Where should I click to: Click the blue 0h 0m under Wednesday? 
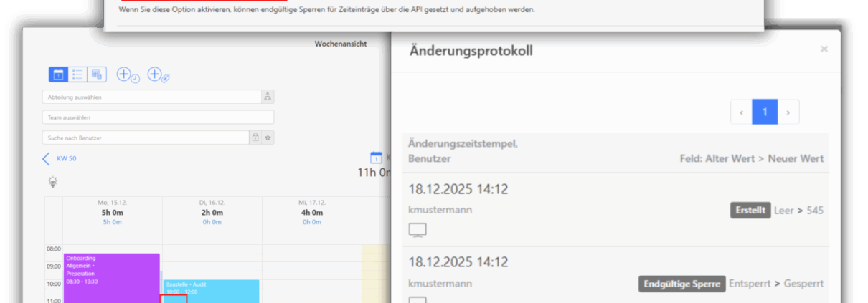coord(311,222)
